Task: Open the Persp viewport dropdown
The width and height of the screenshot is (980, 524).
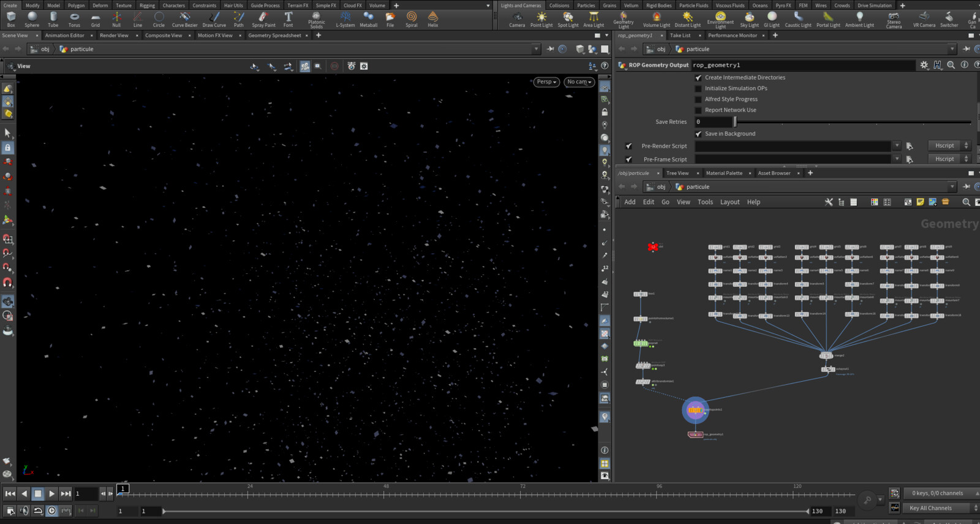Action: [x=546, y=82]
